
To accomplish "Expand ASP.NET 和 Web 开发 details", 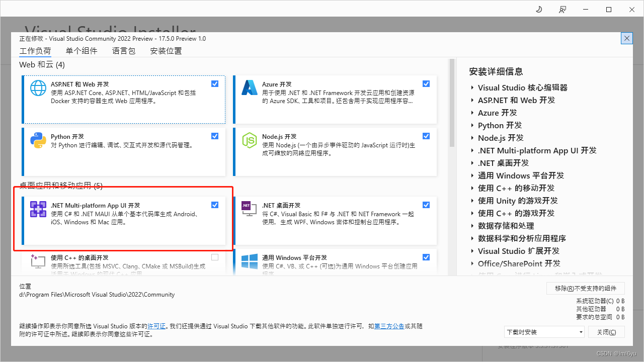I will [x=473, y=100].
